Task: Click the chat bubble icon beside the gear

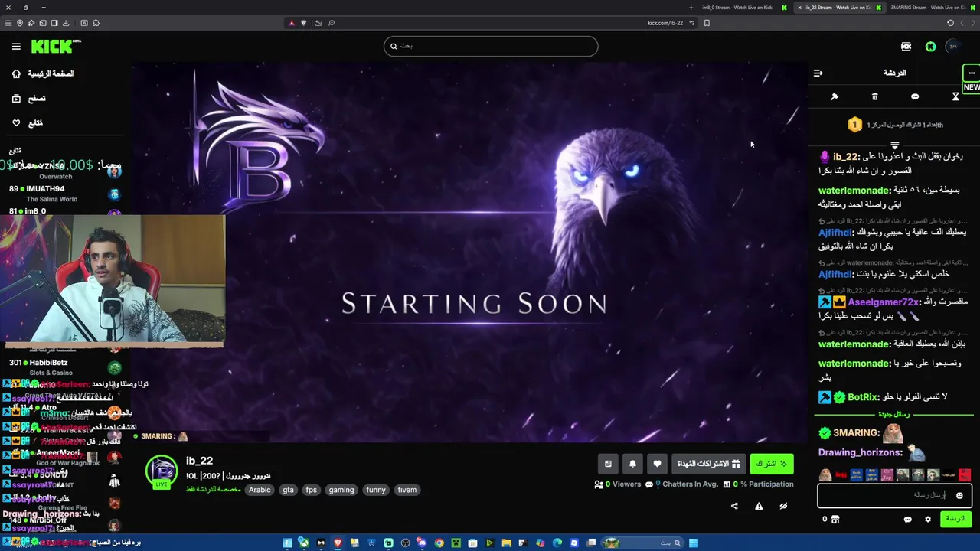Action: pos(908,519)
